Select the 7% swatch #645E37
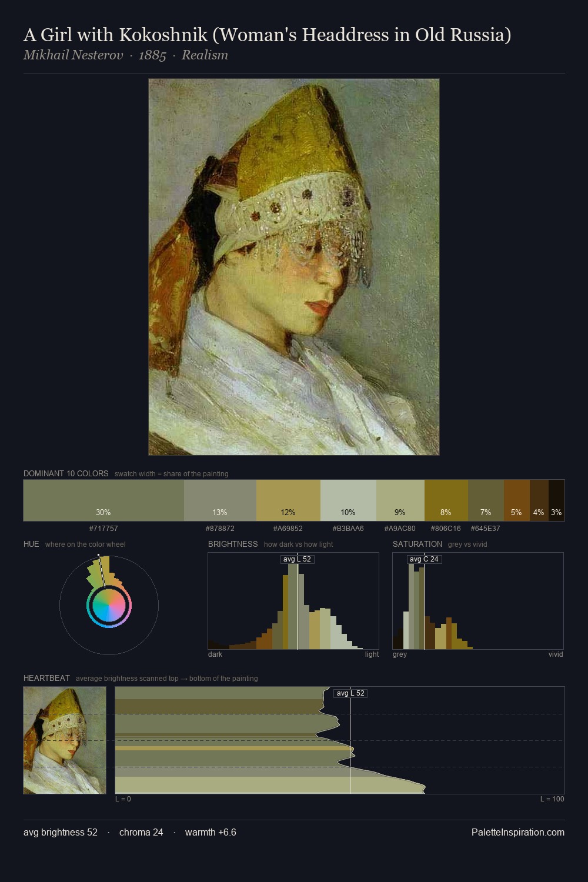This screenshot has width=588, height=882. tap(486, 500)
